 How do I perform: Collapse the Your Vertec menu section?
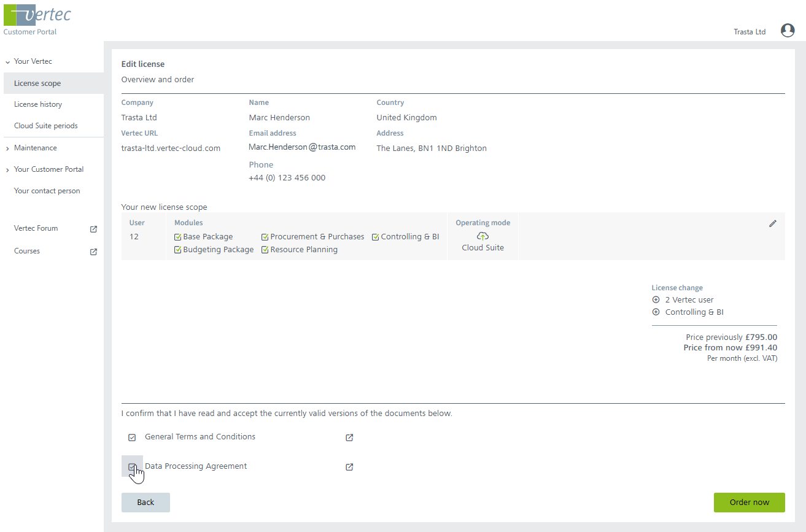pos(7,62)
